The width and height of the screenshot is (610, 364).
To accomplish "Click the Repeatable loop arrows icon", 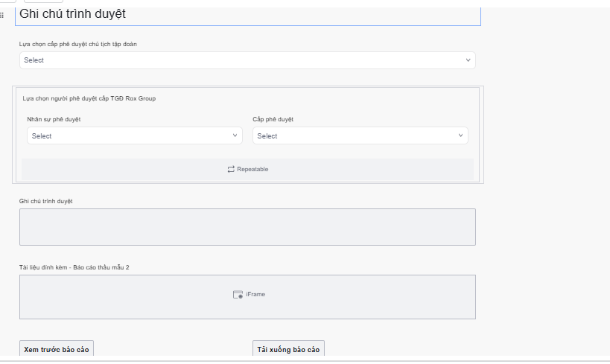I will tap(231, 169).
